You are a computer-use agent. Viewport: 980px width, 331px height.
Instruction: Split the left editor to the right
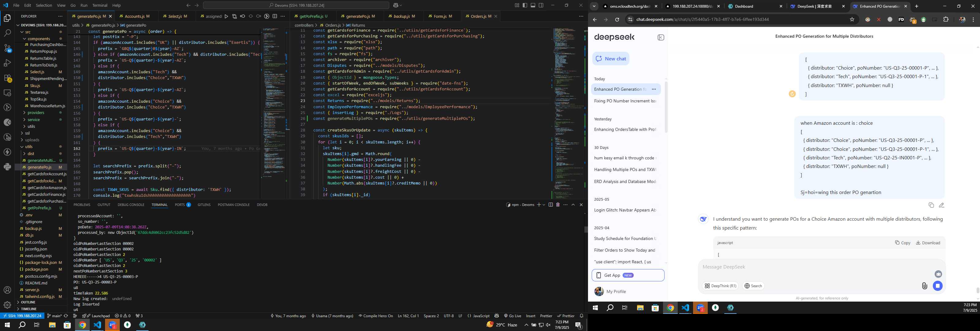pyautogui.click(x=275, y=16)
